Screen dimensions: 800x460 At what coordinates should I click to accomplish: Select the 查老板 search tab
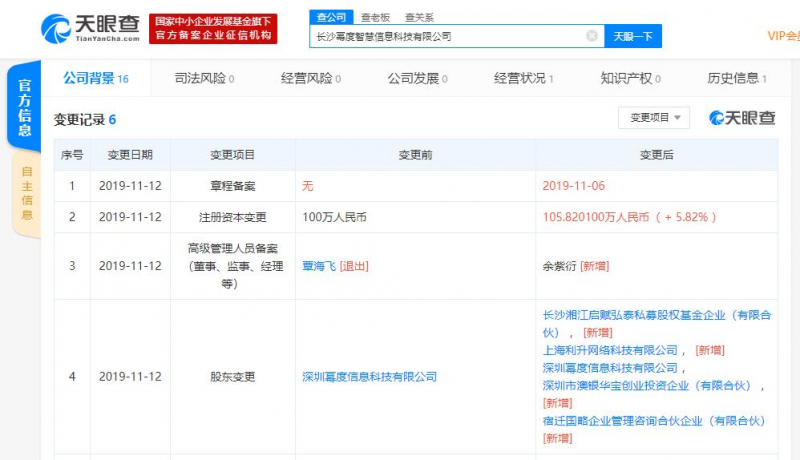[x=375, y=17]
